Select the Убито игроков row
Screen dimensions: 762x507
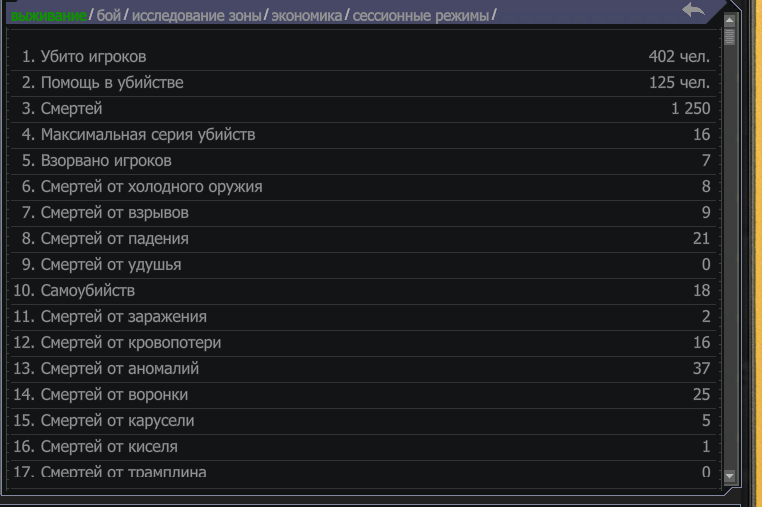tap(363, 57)
